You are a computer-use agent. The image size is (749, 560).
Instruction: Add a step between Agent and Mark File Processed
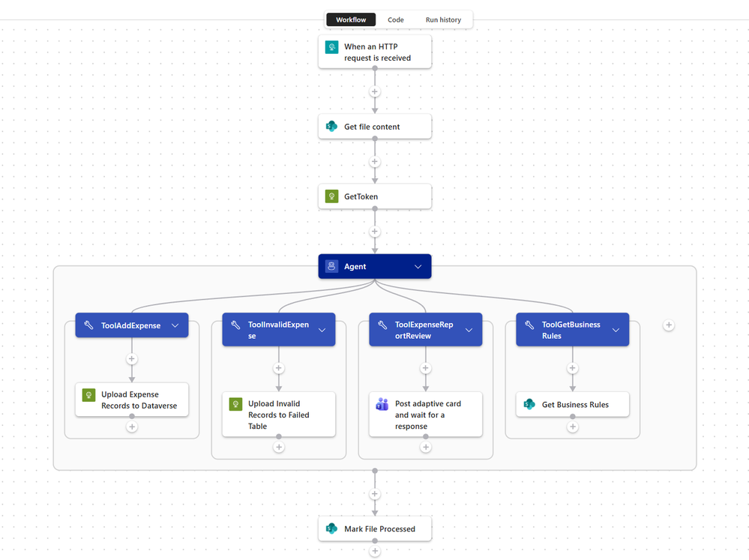(375, 493)
